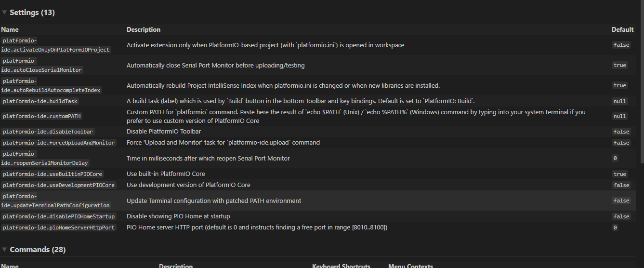Expand the Commands (28) section
This screenshot has height=268, width=644.
(4, 250)
